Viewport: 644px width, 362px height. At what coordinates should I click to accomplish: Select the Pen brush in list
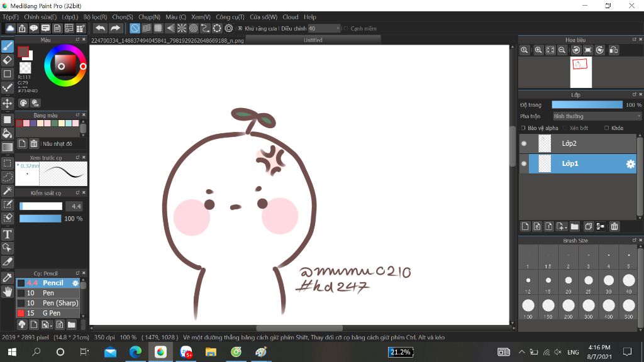click(48, 293)
